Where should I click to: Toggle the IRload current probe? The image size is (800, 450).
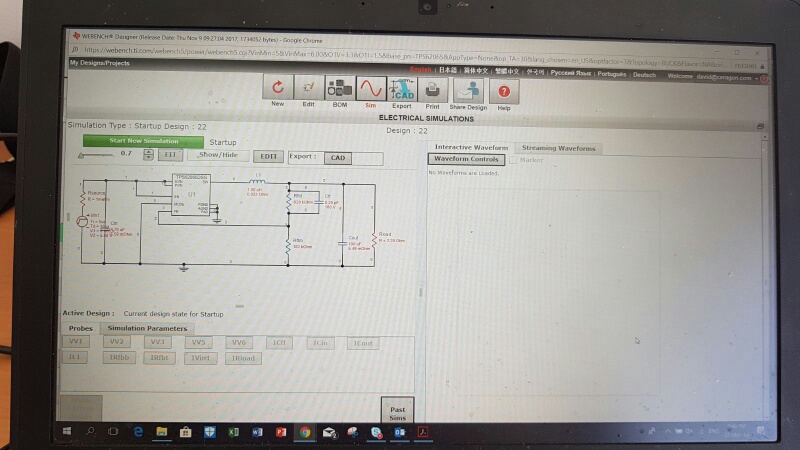pyautogui.click(x=243, y=358)
